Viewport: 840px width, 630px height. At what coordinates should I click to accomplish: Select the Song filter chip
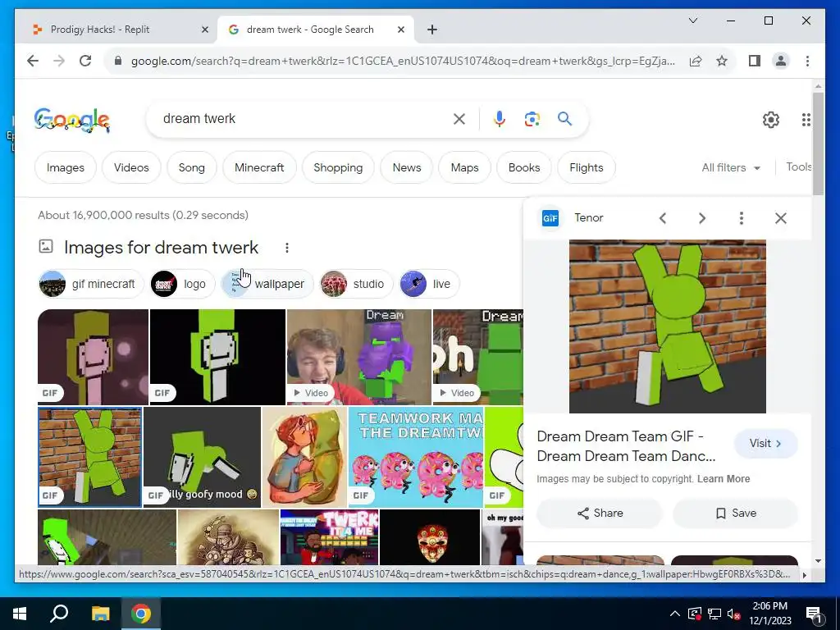[x=192, y=167]
